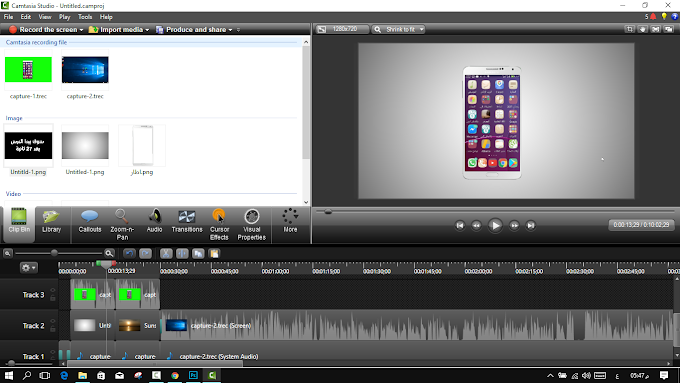The image size is (680, 383).
Task: Toggle Track 2 visibility eye
Action: coord(52,321)
